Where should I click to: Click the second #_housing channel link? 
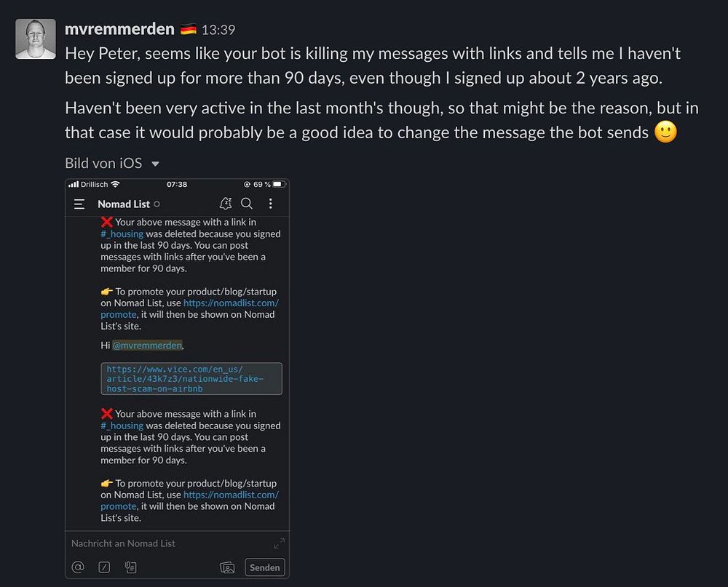pyautogui.click(x=122, y=426)
